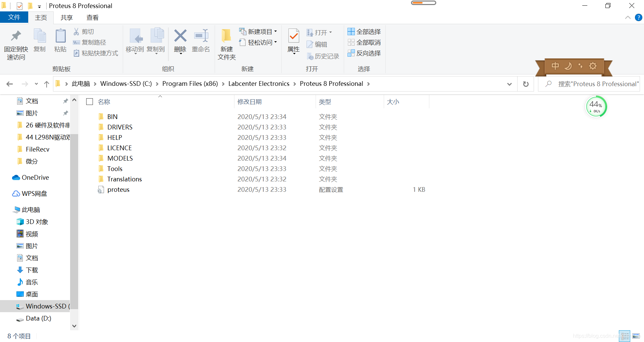Switch to details view icon in status bar
This screenshot has width=644, height=342.
click(625, 336)
